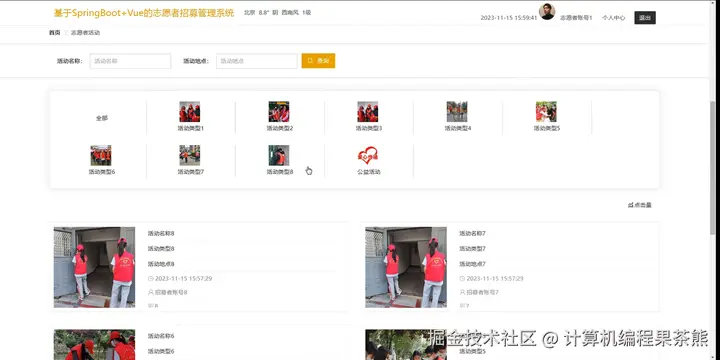Click the 活动名称7 title text
The width and height of the screenshot is (720, 360).
pos(472,233)
